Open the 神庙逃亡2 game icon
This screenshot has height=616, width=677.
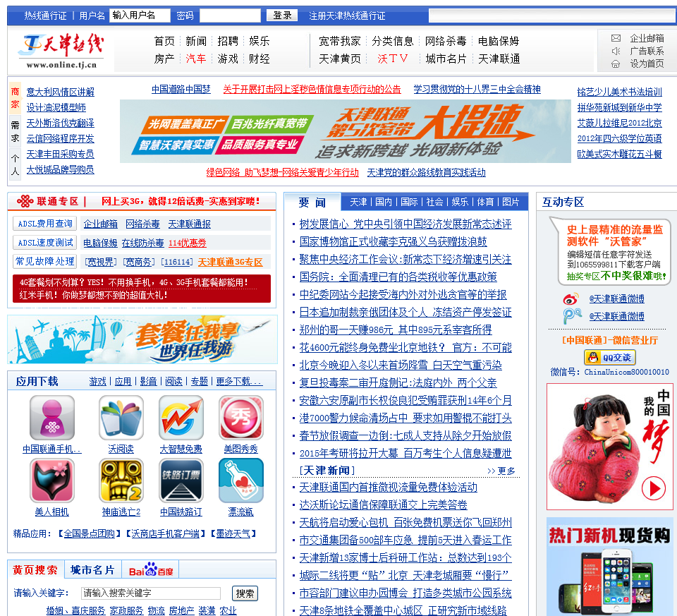[121, 481]
